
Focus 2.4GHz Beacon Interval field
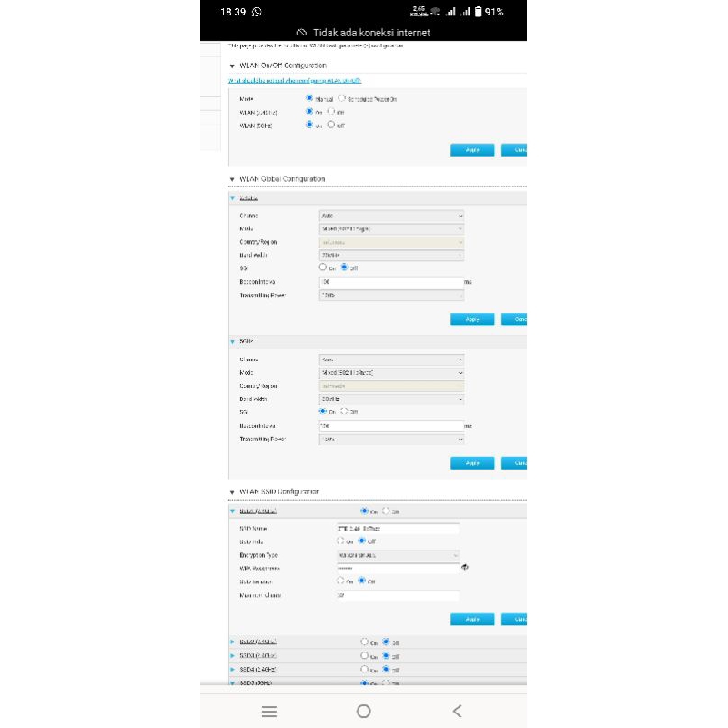[391, 282]
